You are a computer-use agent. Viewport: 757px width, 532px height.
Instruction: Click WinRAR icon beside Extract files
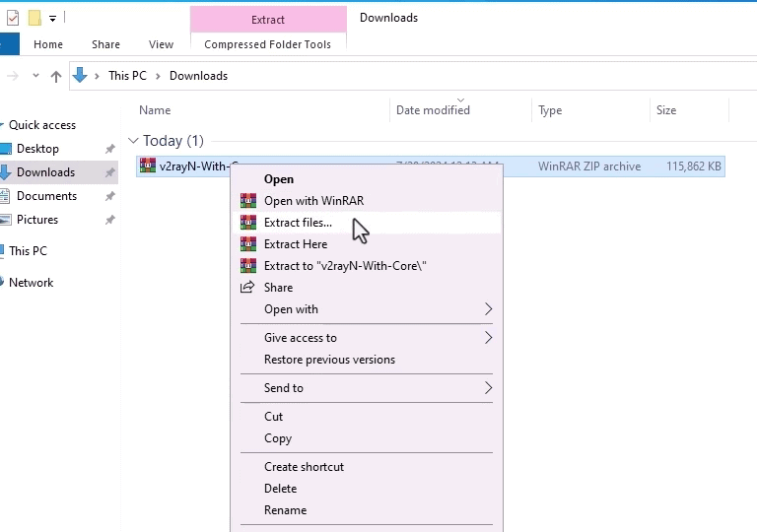(x=247, y=223)
